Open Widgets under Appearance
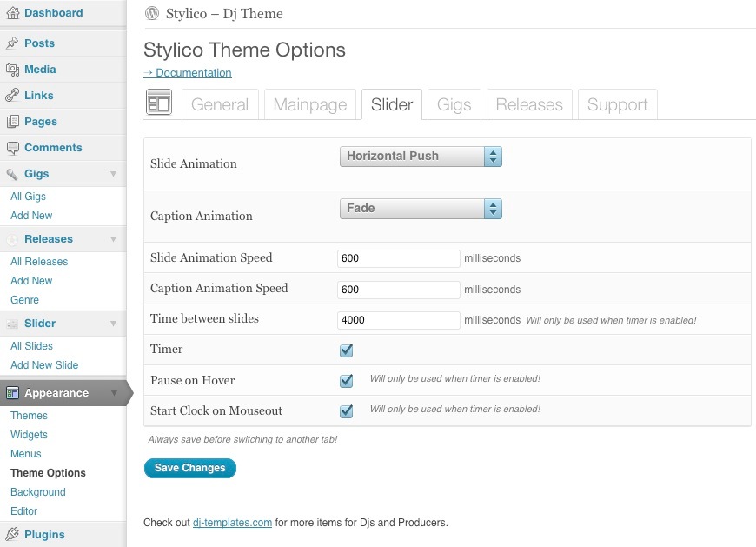Viewport: 756px width, 547px height. tap(29, 435)
